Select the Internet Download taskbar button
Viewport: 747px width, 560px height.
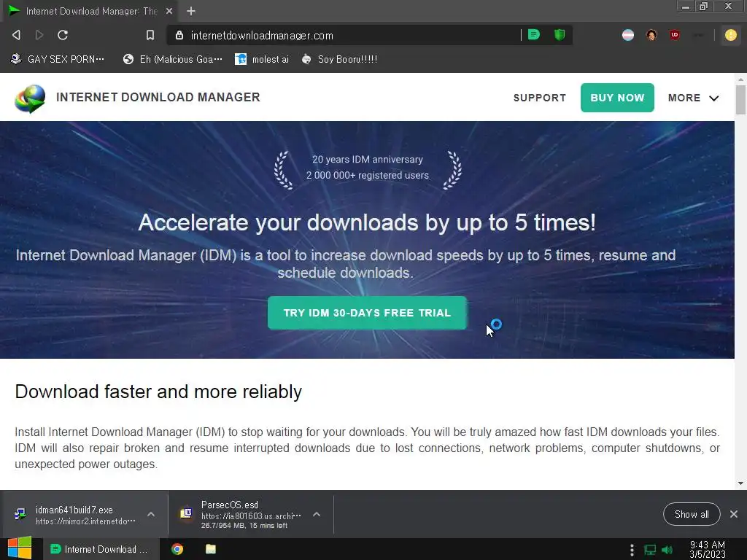tap(99, 549)
